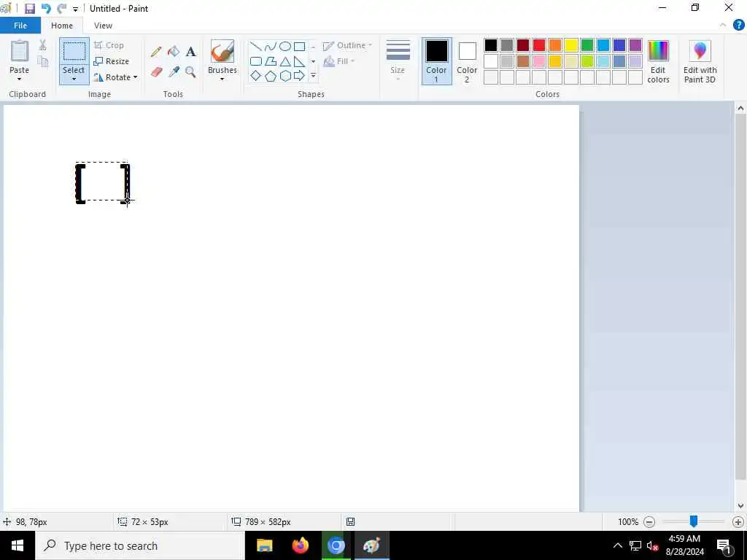Viewport: 747px width, 560px height.
Task: Expand the full Shapes gallery
Action: (313, 76)
